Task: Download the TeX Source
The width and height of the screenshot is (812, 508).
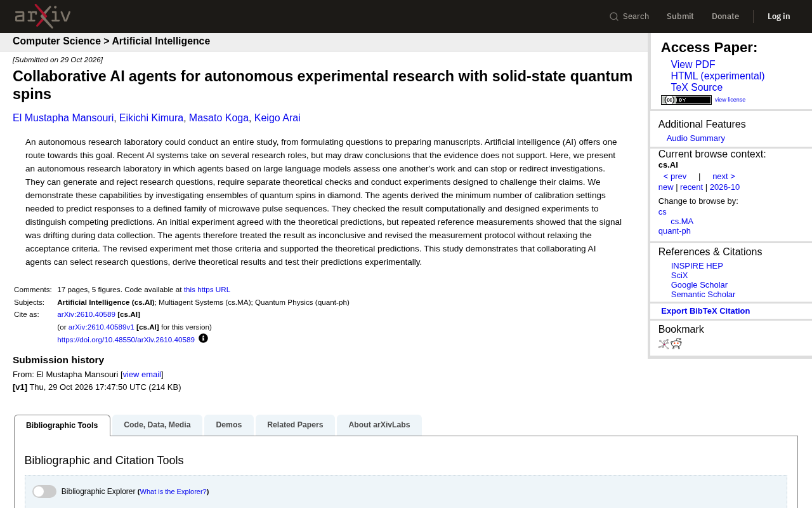Action: [x=697, y=88]
